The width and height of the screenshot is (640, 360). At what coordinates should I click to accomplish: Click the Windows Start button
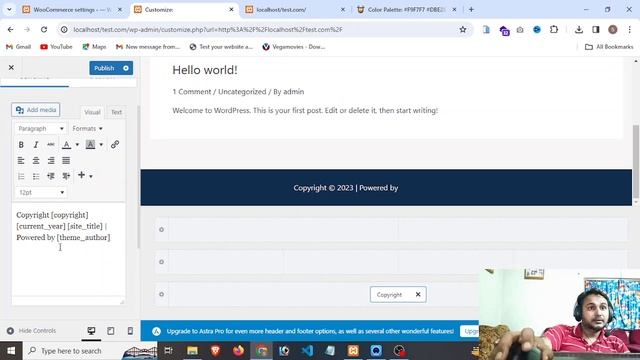(x=11, y=351)
